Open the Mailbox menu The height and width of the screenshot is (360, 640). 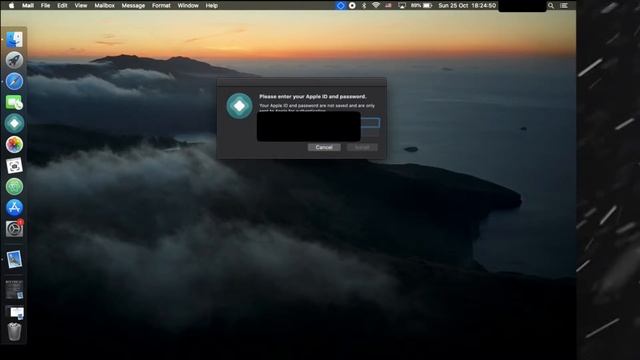[104, 5]
